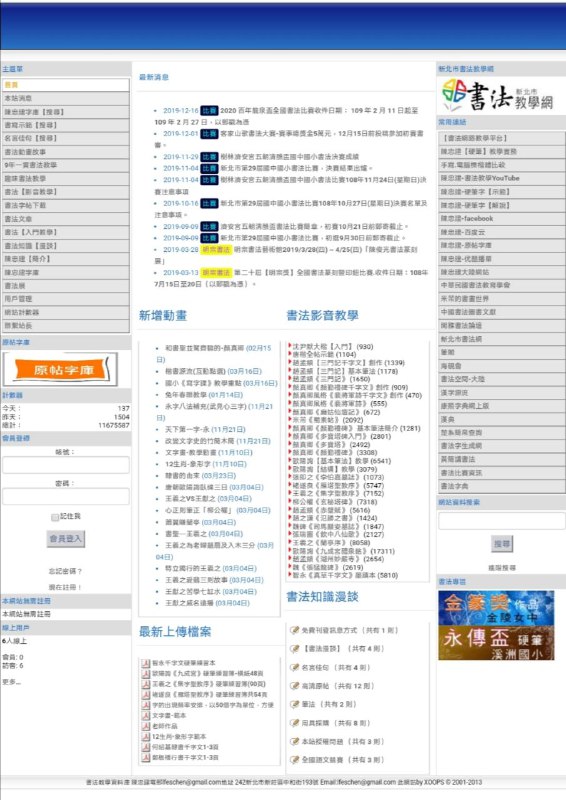The image size is (566, 800).
Task: Click 更多... under online users
Action: 11,682
